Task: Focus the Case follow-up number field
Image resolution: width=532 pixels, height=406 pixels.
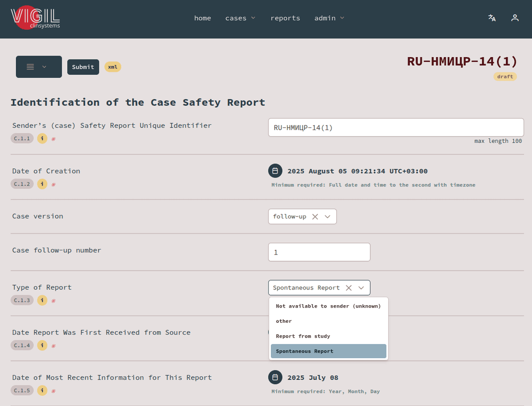Action: [x=319, y=252]
